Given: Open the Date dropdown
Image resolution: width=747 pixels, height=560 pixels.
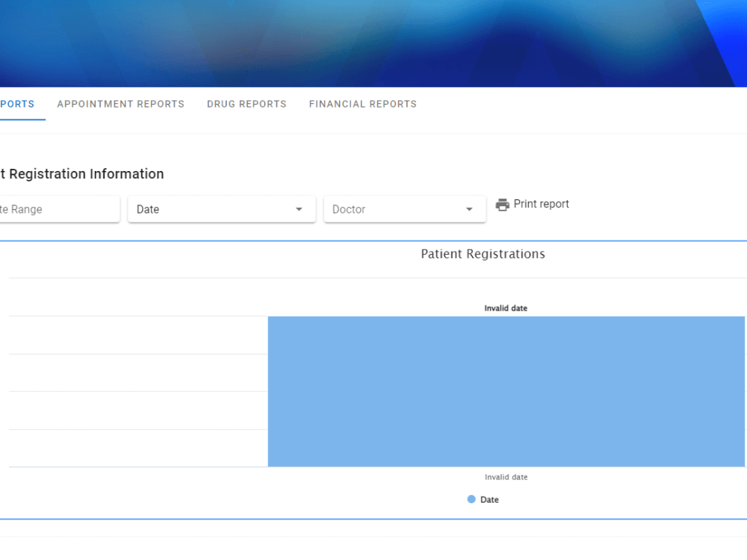Looking at the screenshot, I should point(222,209).
